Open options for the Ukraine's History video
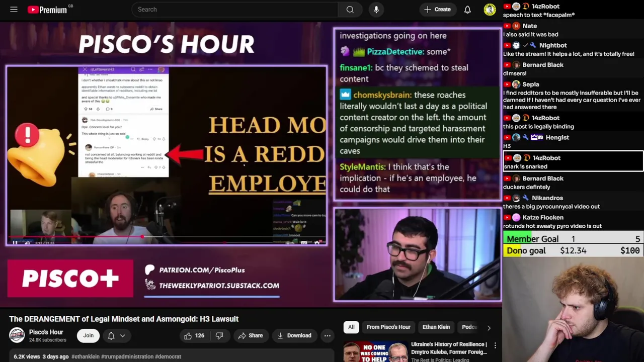 coord(495,345)
